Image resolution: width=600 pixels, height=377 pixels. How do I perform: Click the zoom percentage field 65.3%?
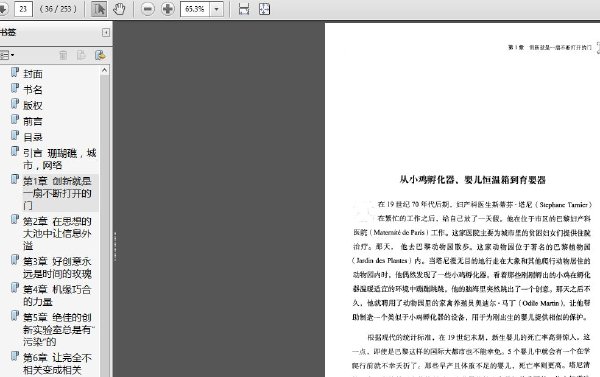click(x=195, y=9)
